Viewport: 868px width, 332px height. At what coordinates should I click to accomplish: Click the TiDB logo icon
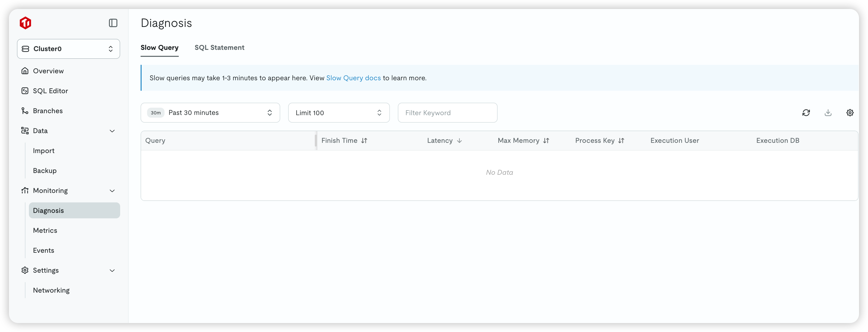[x=25, y=23]
